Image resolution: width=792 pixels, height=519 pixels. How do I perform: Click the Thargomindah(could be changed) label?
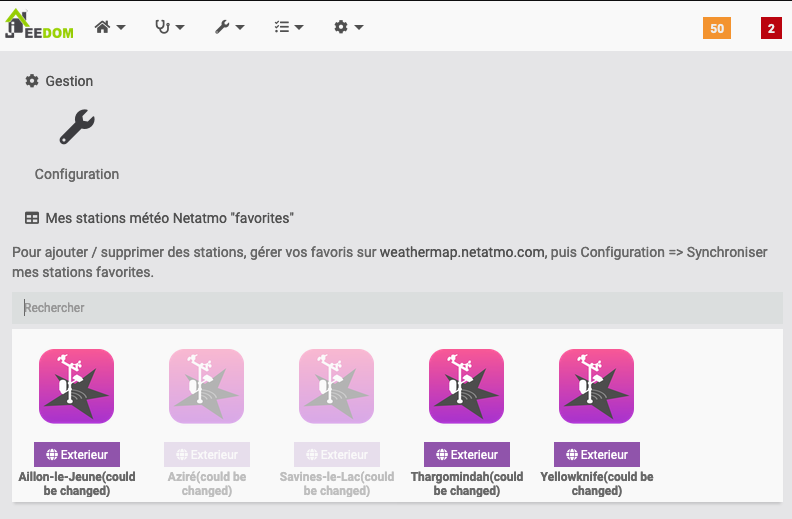click(467, 484)
